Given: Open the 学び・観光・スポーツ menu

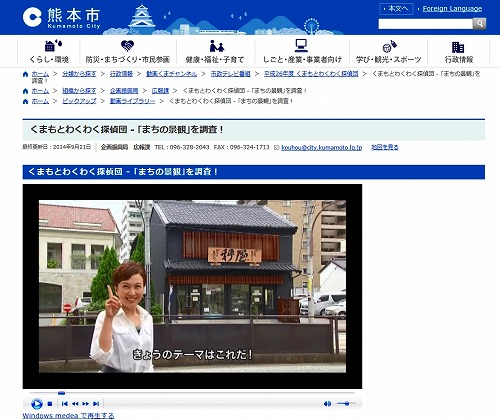Looking at the screenshot, I should pos(389,51).
